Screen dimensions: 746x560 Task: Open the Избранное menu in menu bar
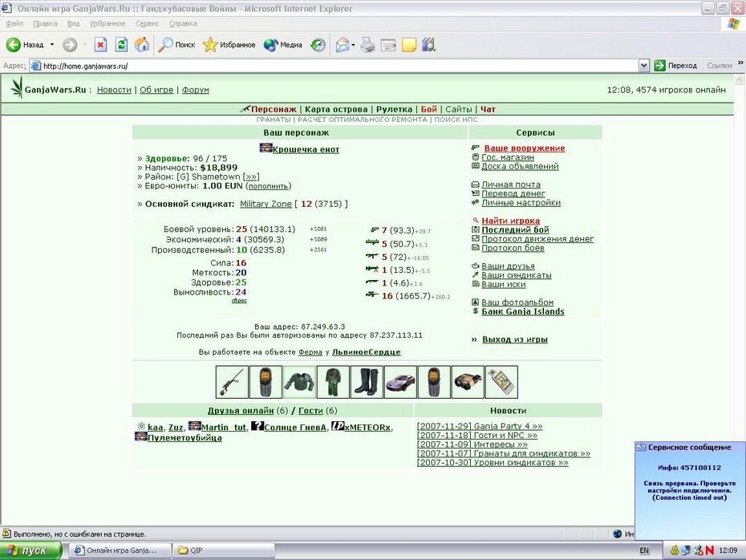click(x=107, y=23)
